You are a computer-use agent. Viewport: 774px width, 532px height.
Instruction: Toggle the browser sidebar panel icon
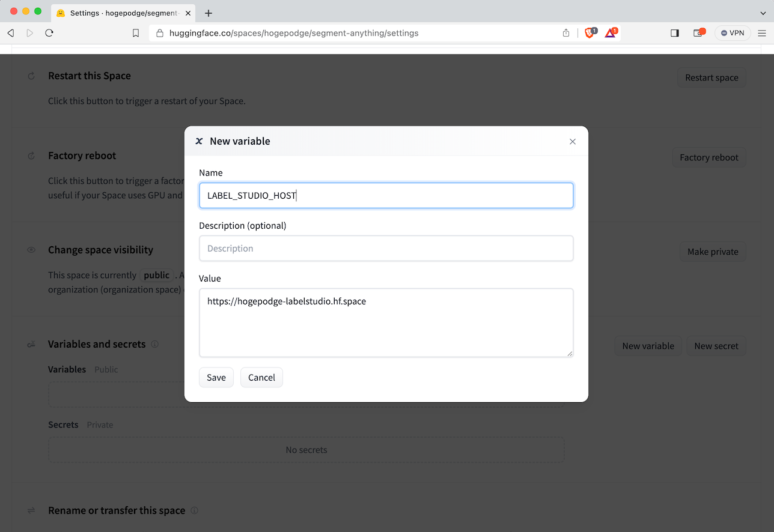tap(674, 33)
